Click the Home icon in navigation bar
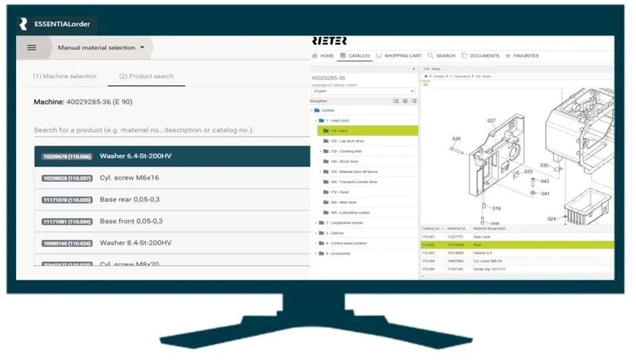 (315, 56)
